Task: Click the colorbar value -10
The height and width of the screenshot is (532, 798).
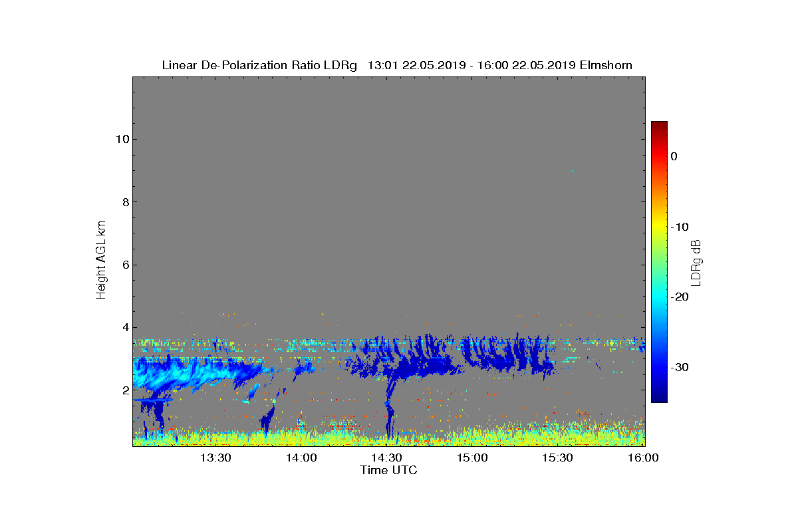Action: tap(680, 227)
